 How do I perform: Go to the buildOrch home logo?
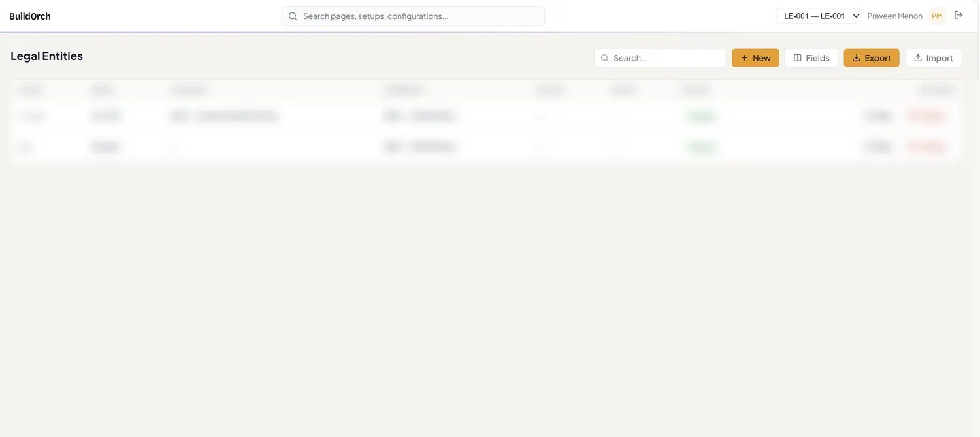(30, 16)
